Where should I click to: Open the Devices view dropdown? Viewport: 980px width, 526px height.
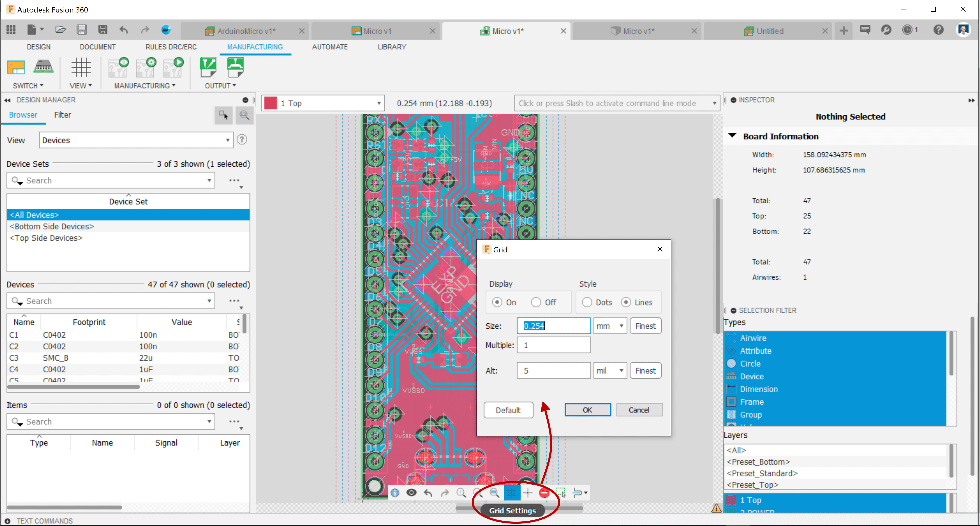[x=136, y=140]
